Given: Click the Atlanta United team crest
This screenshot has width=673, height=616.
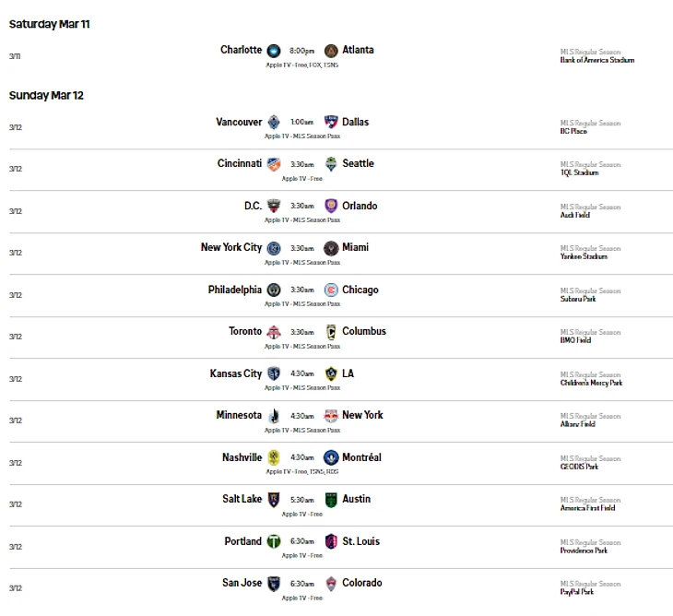Looking at the screenshot, I should coord(331,51).
